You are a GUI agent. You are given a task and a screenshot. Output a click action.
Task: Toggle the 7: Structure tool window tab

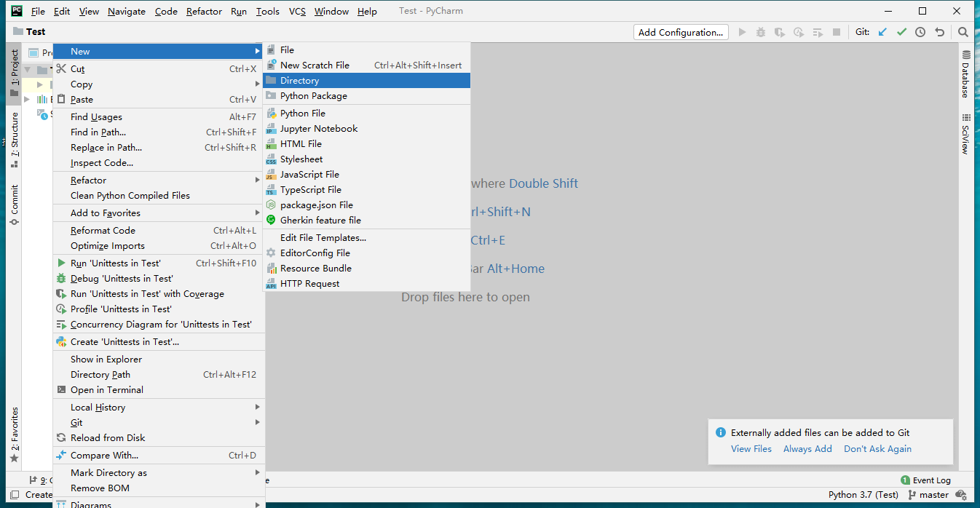coord(14,140)
